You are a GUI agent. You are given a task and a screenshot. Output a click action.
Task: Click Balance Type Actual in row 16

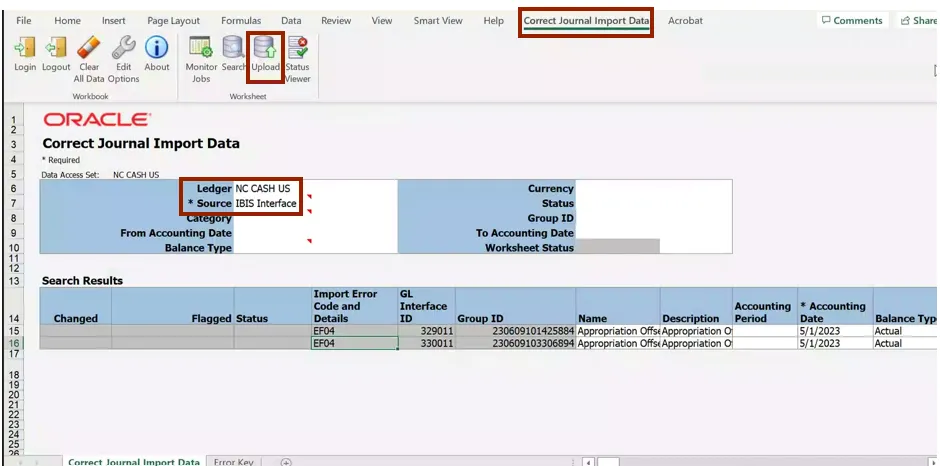906,343
